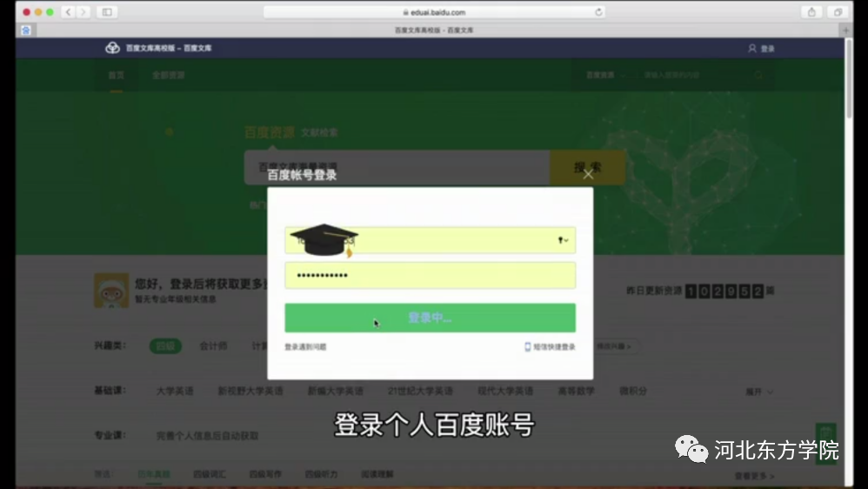The image size is (868, 489).
Task: Open the key autofill dropdown in username field
Action: [x=563, y=240]
